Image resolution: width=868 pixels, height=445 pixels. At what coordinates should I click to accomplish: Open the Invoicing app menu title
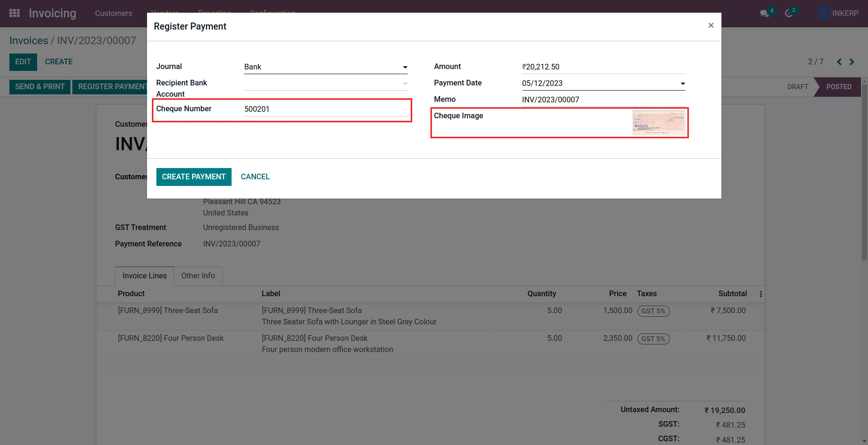tap(52, 13)
